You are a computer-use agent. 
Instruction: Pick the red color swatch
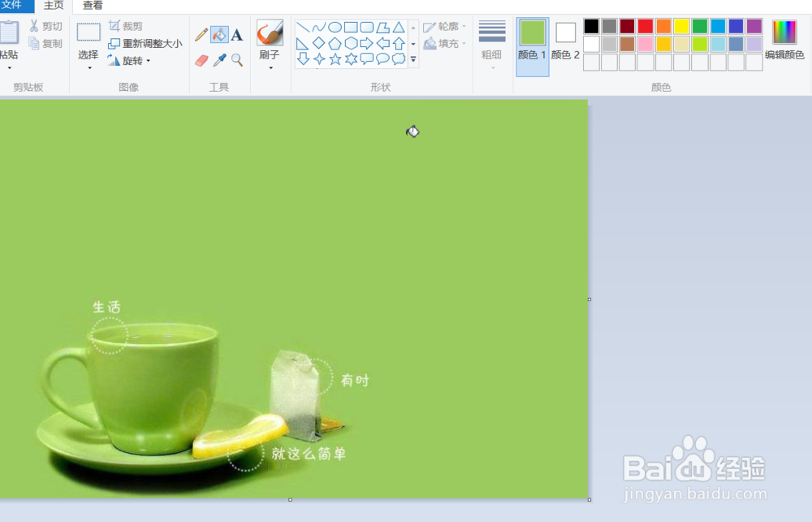pos(645,26)
